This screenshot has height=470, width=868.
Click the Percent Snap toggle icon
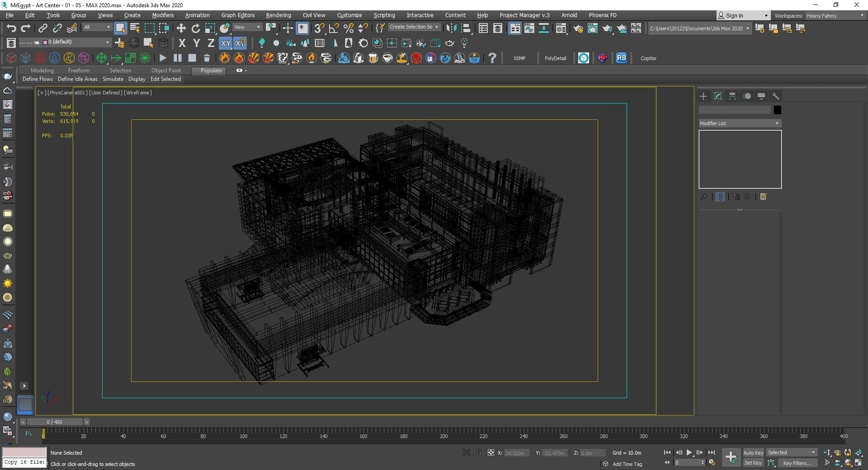coord(348,28)
